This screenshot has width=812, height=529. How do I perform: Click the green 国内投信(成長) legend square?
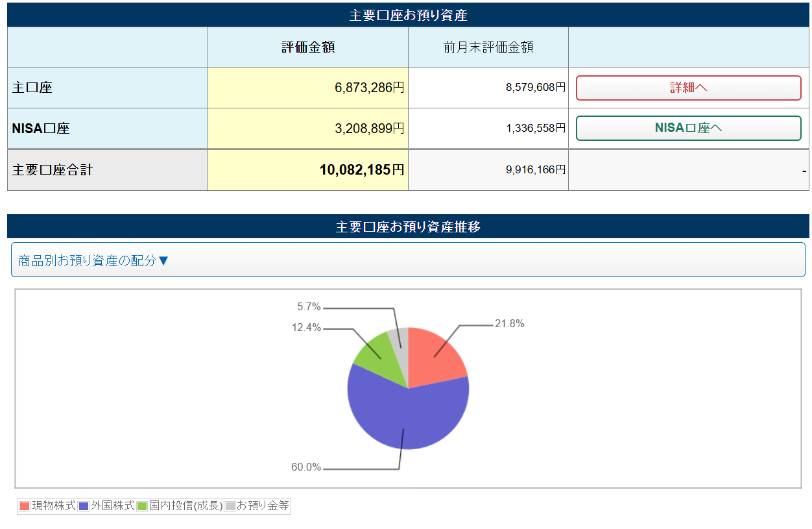(142, 506)
